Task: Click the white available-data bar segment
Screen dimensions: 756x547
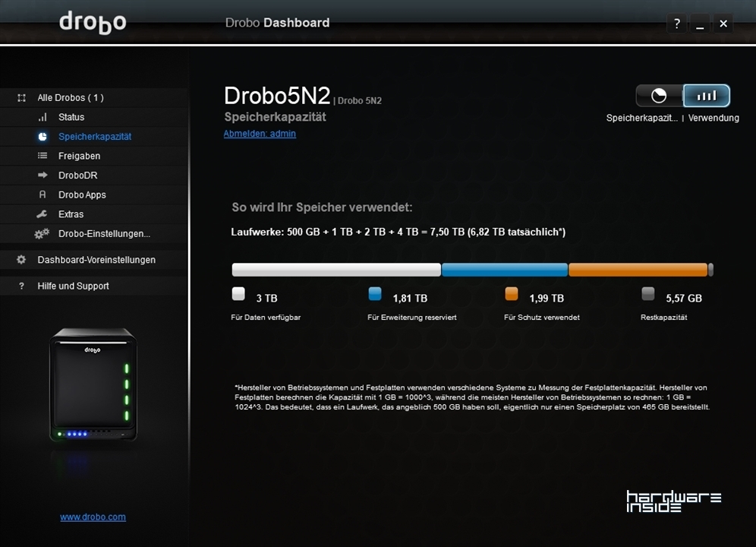Action: point(336,270)
